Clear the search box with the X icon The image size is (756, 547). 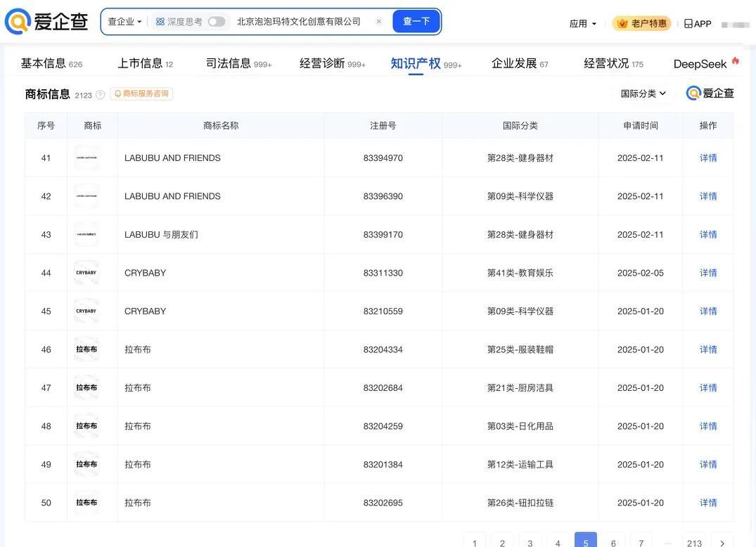(379, 22)
